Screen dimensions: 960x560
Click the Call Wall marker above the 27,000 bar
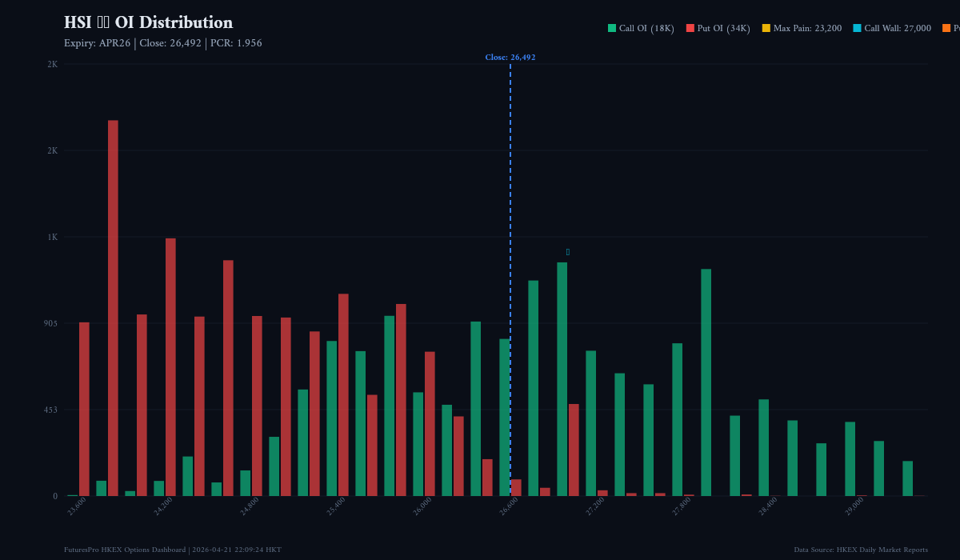[x=568, y=250]
